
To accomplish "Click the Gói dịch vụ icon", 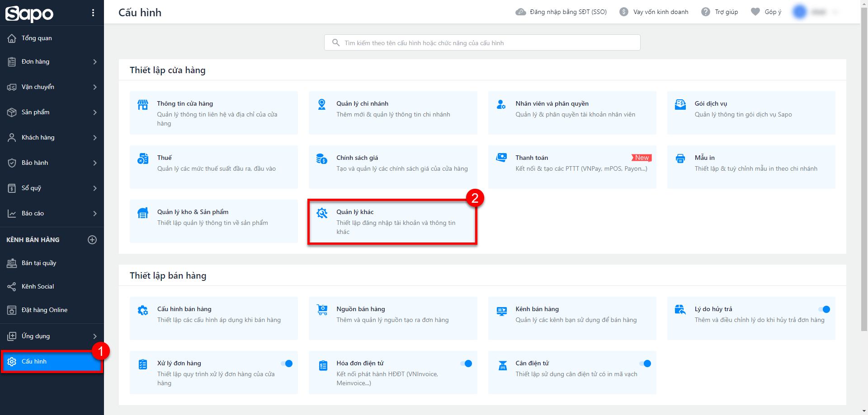I will pos(680,105).
